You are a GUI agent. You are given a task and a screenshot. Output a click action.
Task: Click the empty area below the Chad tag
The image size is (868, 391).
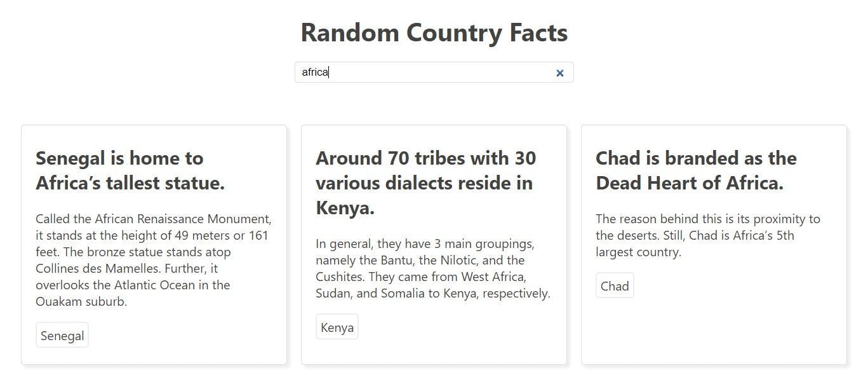coord(714,332)
